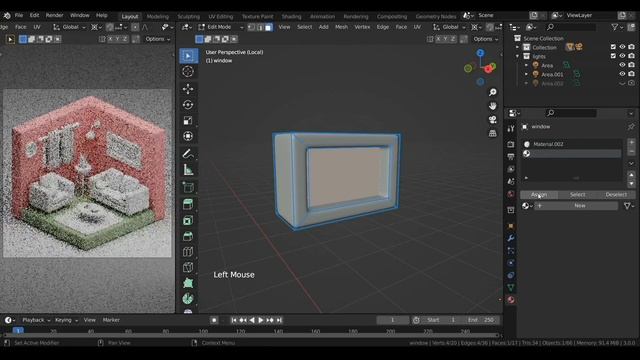The height and width of the screenshot is (360, 640).
Task: Select the Extrude Region tool
Action: click(188, 204)
